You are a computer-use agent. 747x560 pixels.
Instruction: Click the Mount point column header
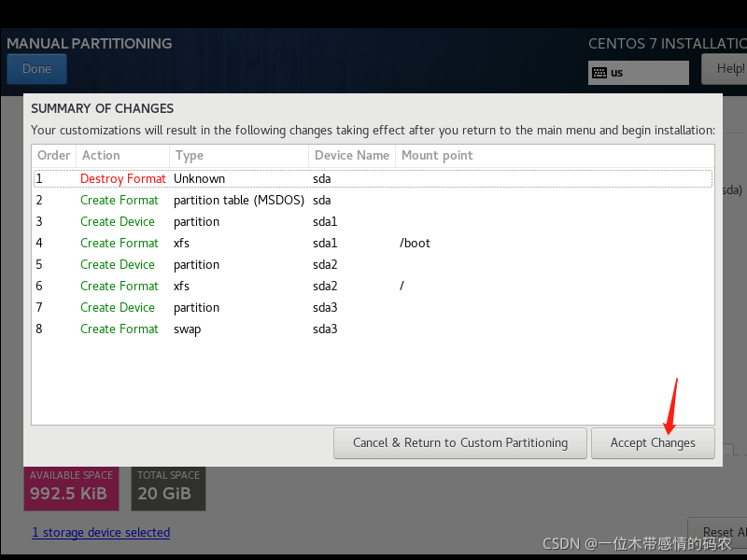[x=437, y=156]
